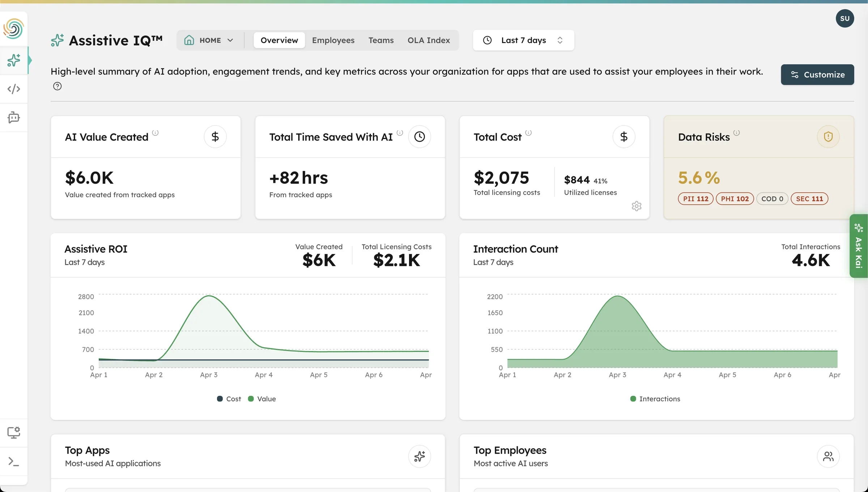The image size is (868, 492).
Task: Toggle the Interactions legend on Interaction Count chart
Action: (x=655, y=399)
